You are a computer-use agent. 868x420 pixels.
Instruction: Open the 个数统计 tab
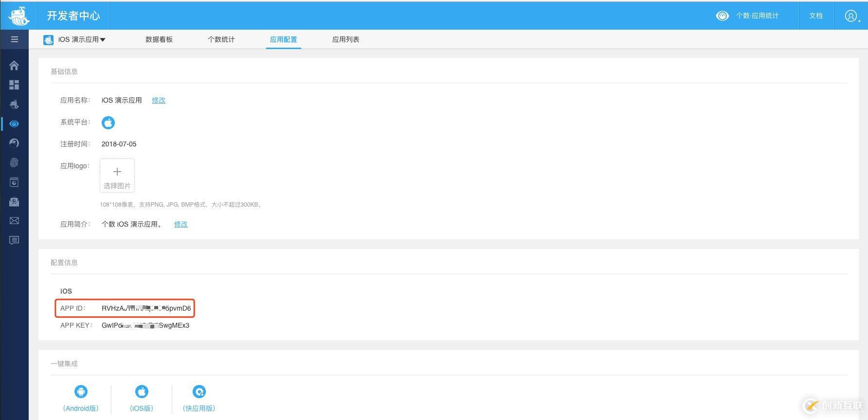(221, 40)
